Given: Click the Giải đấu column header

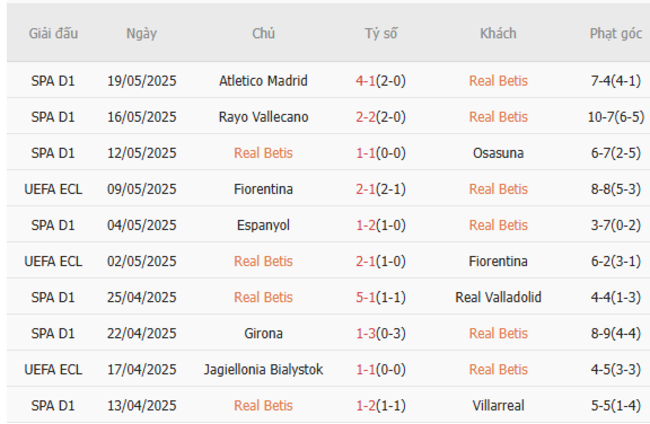Looking at the screenshot, I should pos(54,33).
